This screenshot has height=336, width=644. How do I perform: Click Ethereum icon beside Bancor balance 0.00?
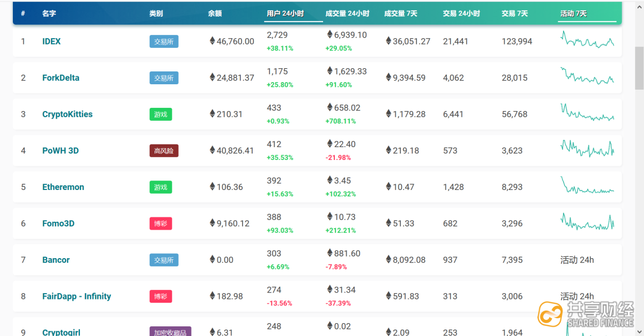pyautogui.click(x=212, y=259)
